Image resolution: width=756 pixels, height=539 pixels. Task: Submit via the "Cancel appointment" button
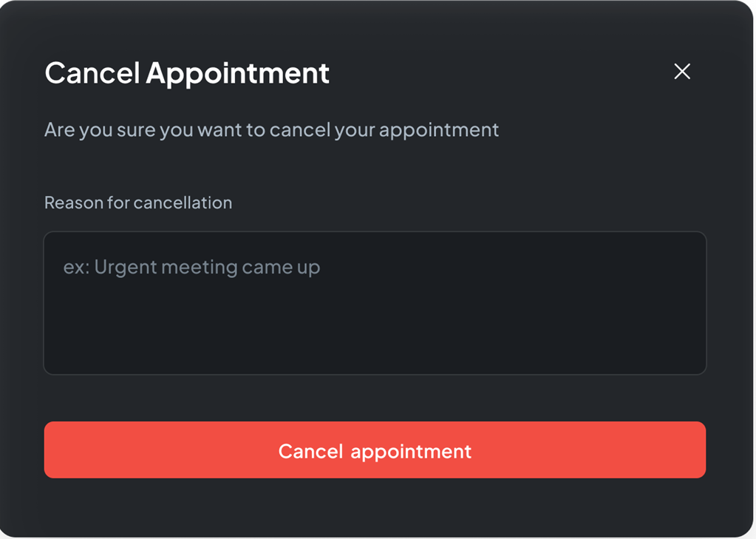(x=375, y=450)
